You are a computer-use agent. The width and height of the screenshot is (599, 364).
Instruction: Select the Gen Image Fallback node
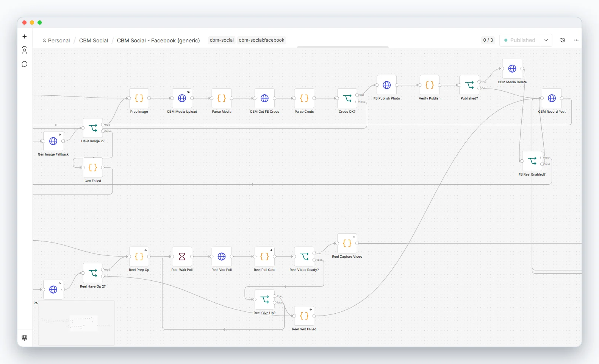(x=53, y=141)
